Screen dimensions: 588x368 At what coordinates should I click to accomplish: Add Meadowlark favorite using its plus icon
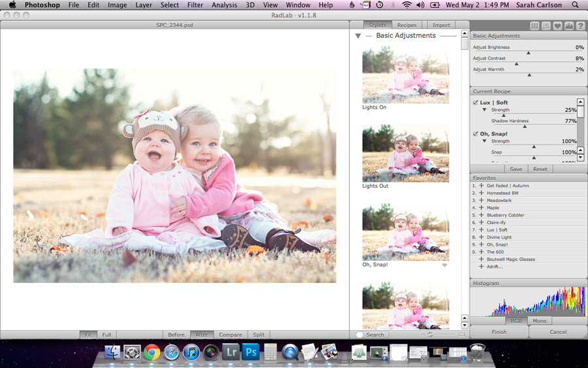(481, 200)
